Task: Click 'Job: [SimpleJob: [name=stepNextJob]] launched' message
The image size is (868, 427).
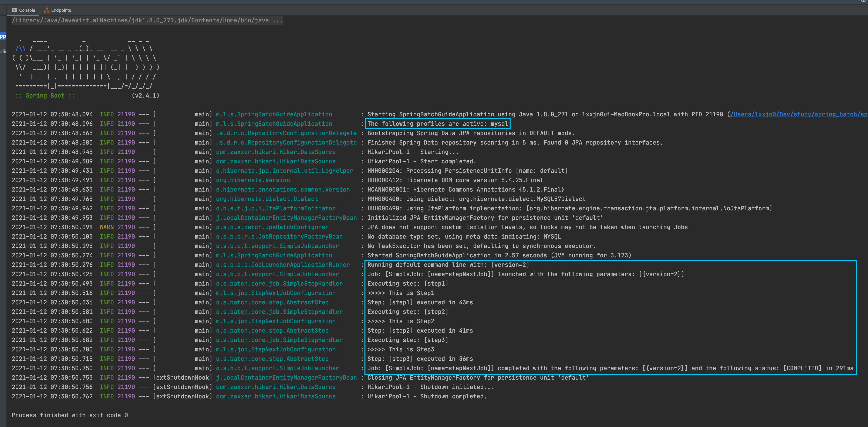Action: tap(526, 275)
